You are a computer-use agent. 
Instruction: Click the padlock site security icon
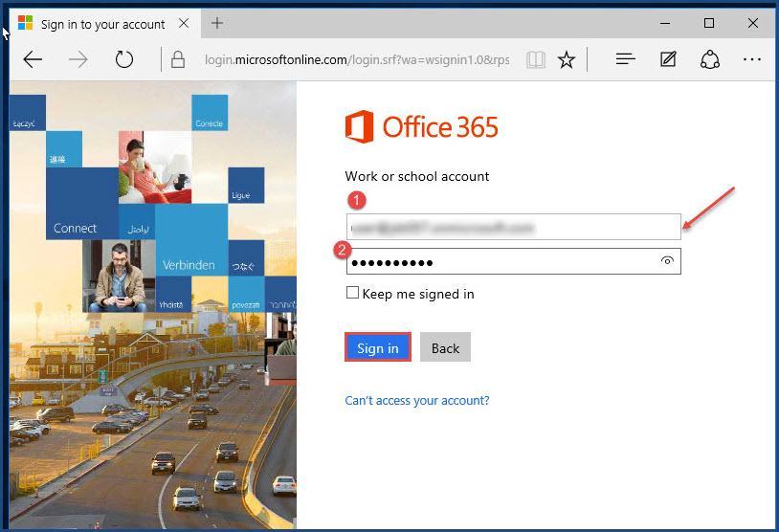pyautogui.click(x=178, y=59)
